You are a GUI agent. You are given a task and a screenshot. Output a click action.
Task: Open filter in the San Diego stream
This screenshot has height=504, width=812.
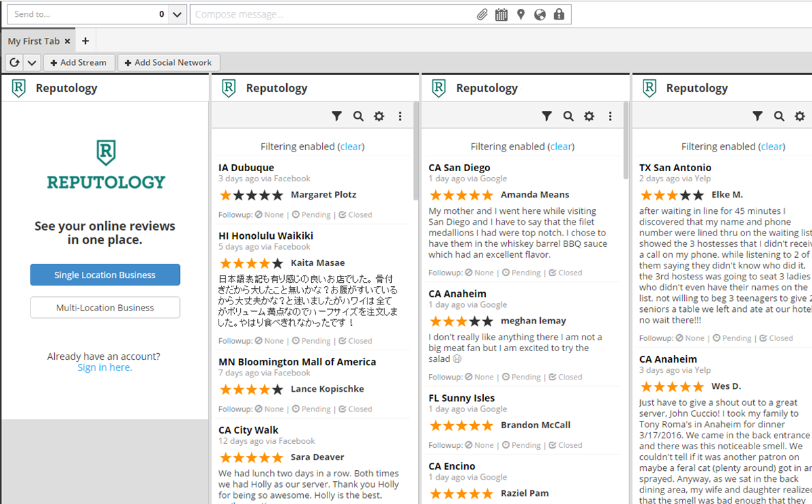click(x=547, y=116)
